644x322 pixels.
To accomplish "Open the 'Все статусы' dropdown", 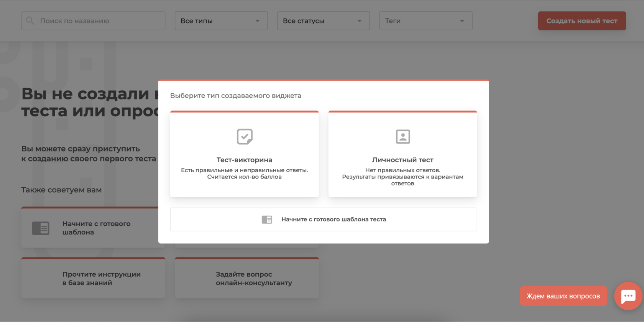I will pos(324,21).
